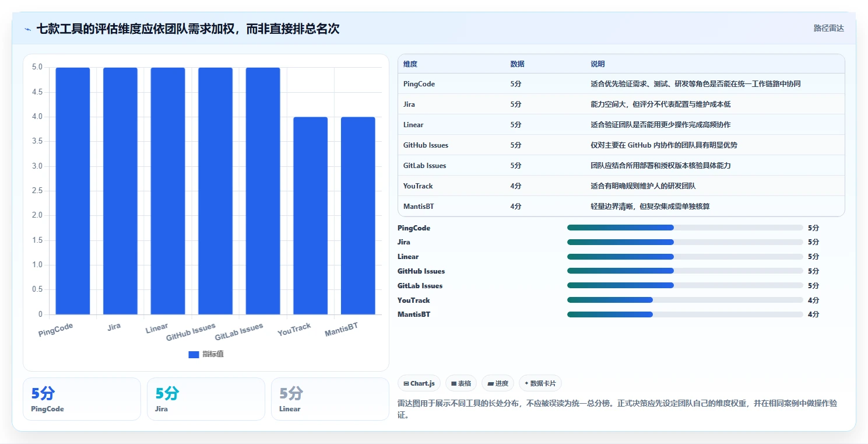Click the 指标值 legend label
The width and height of the screenshot is (868, 444).
(213, 354)
